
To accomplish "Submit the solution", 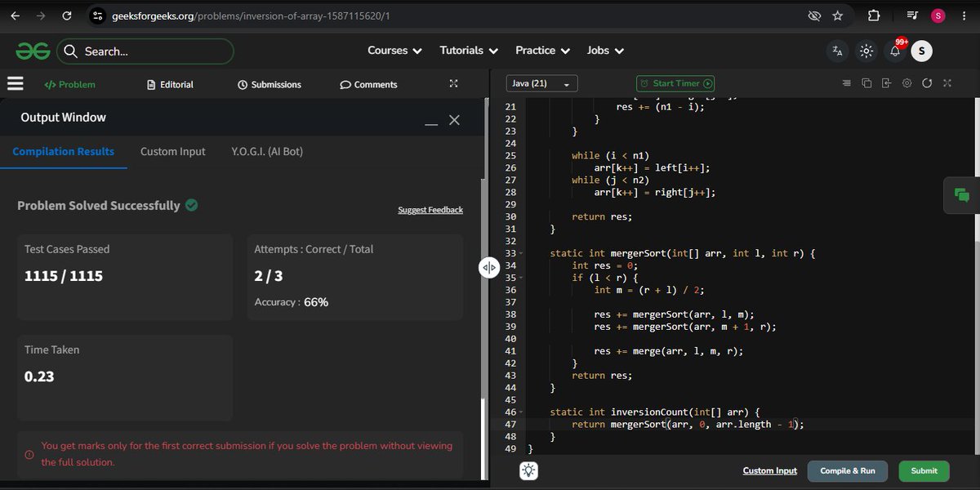I will (x=924, y=471).
